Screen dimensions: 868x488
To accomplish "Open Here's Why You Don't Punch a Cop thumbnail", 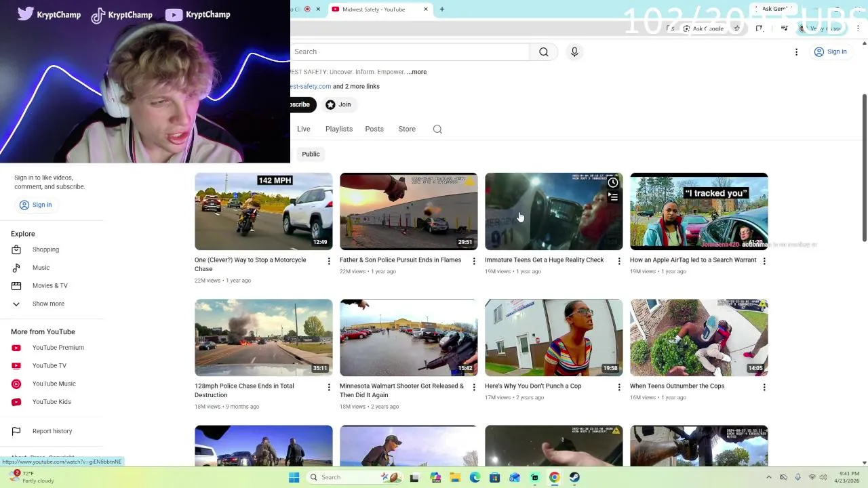I will (554, 338).
